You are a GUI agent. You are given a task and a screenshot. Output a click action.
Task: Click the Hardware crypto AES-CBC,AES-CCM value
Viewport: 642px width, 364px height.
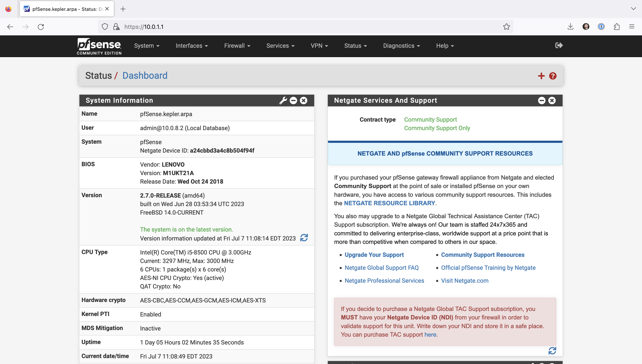tap(203, 301)
